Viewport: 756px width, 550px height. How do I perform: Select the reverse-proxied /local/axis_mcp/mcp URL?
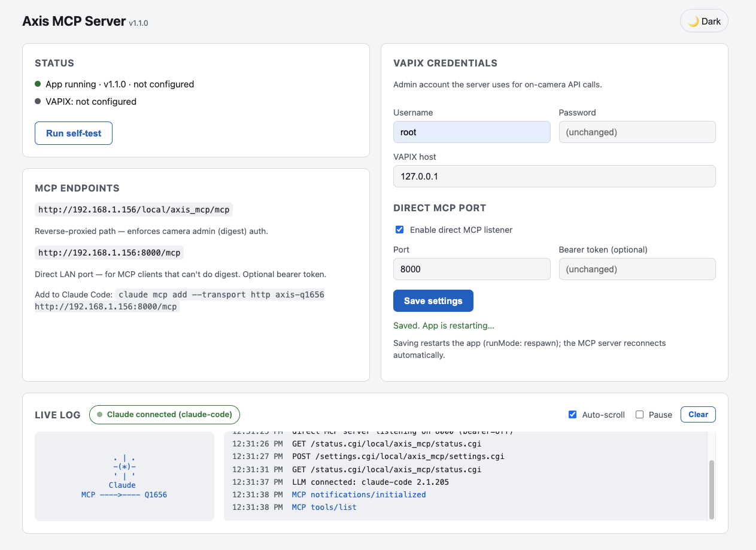(x=134, y=209)
